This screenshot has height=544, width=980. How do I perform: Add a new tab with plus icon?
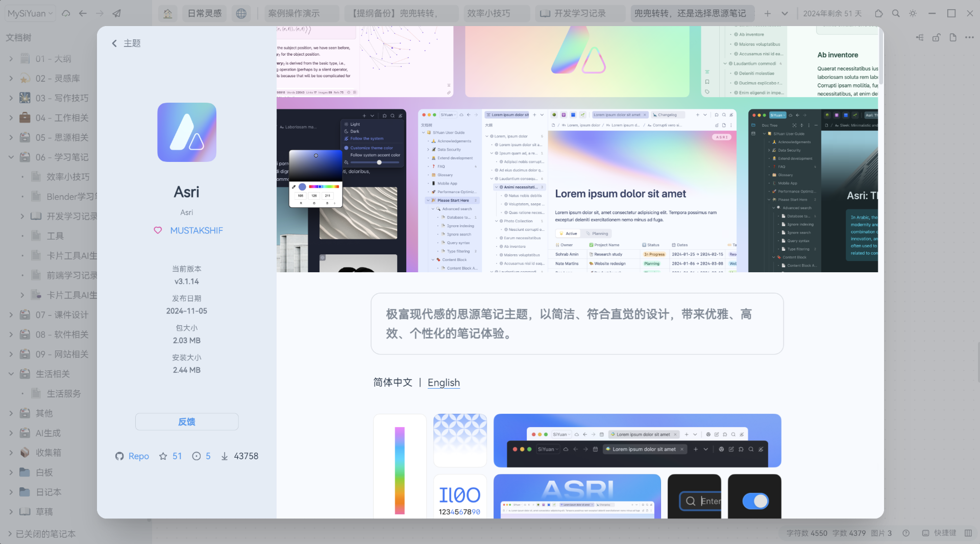coord(767,13)
